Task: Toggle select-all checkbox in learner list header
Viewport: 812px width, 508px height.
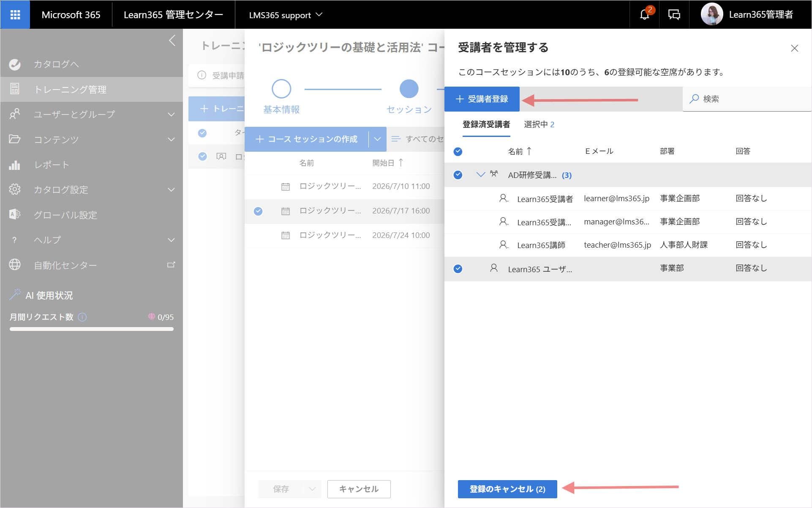Action: click(458, 151)
